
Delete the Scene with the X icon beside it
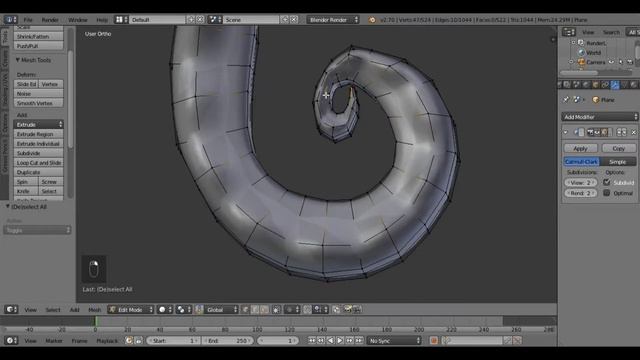[294, 20]
